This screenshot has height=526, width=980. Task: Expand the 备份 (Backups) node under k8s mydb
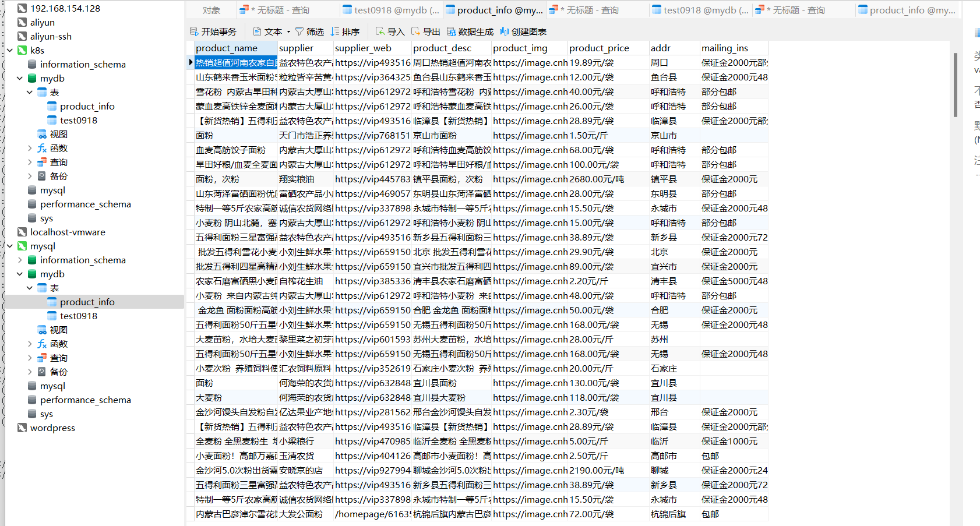point(30,176)
